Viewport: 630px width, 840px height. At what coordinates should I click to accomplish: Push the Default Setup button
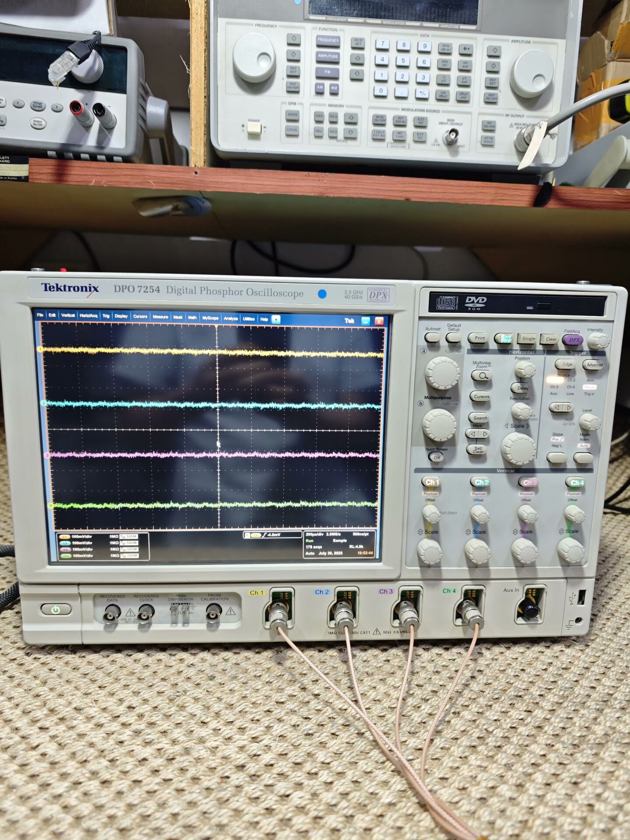(x=453, y=337)
